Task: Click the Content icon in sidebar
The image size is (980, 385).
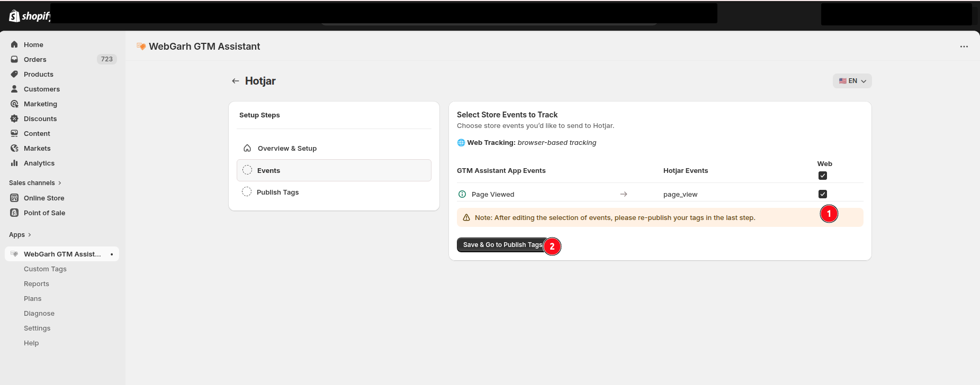Action: coord(14,133)
